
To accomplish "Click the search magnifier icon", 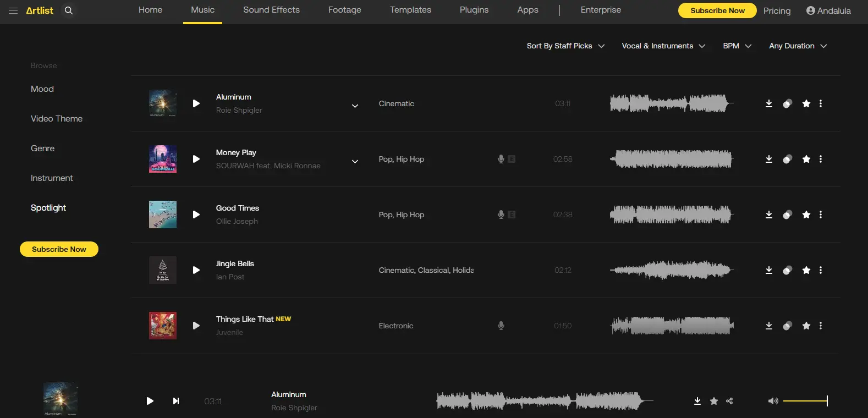I will click(69, 10).
